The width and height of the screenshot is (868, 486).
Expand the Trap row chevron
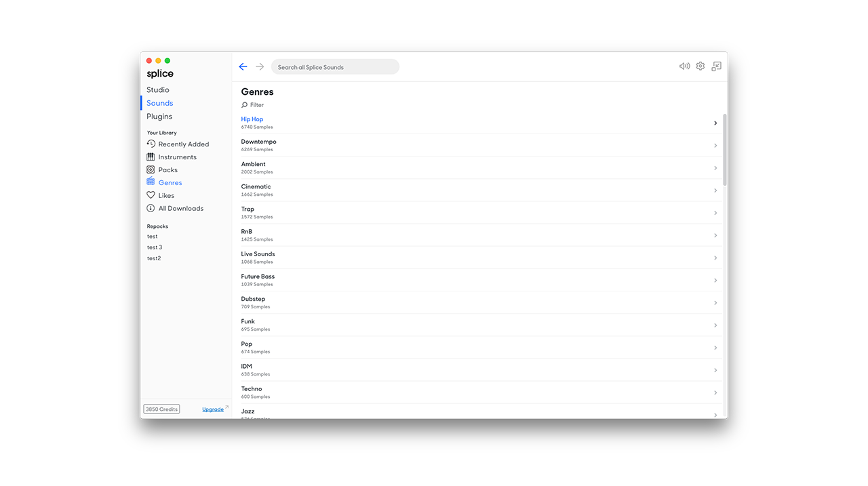click(715, 213)
